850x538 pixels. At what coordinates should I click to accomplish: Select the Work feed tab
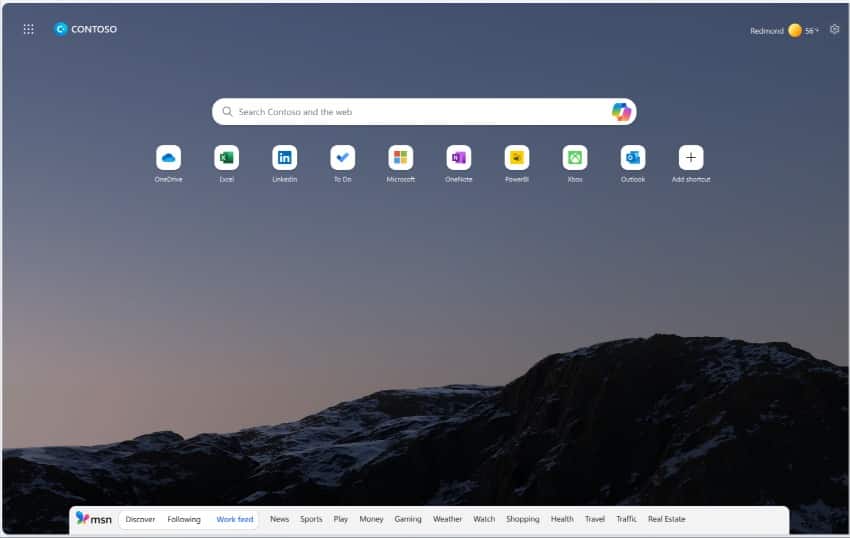235,520
